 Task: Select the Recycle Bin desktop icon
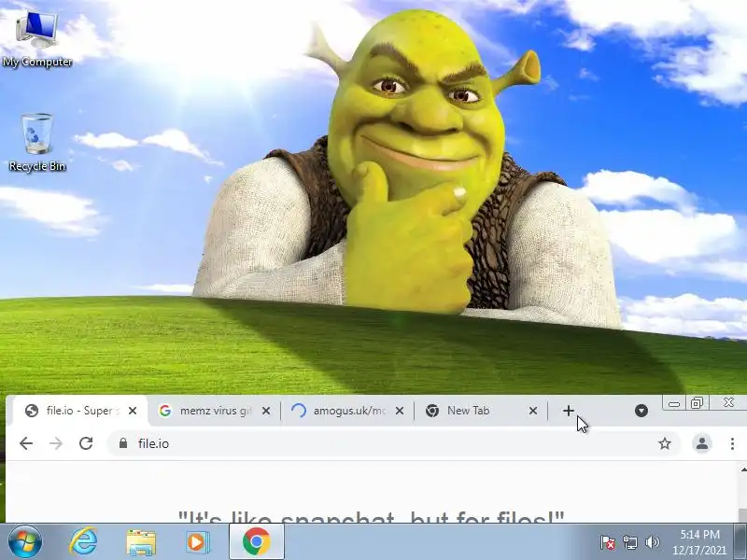pyautogui.click(x=37, y=143)
